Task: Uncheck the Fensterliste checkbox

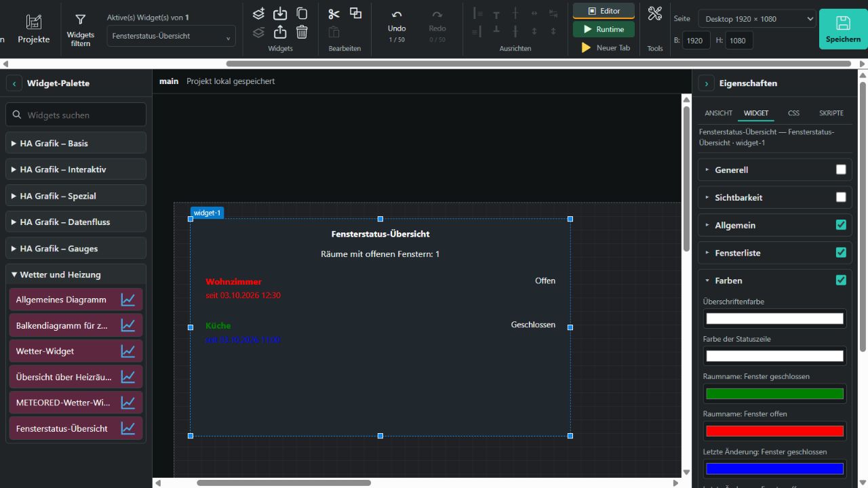Action: [841, 253]
